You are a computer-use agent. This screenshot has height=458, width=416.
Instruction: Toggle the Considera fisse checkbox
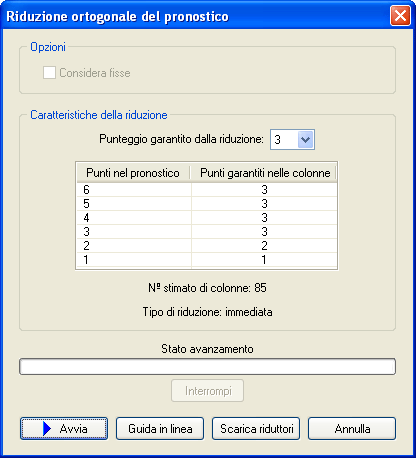pyautogui.click(x=49, y=73)
